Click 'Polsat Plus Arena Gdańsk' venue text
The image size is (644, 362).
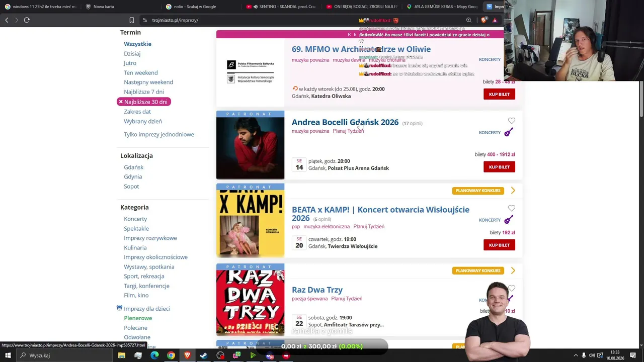coord(358,168)
